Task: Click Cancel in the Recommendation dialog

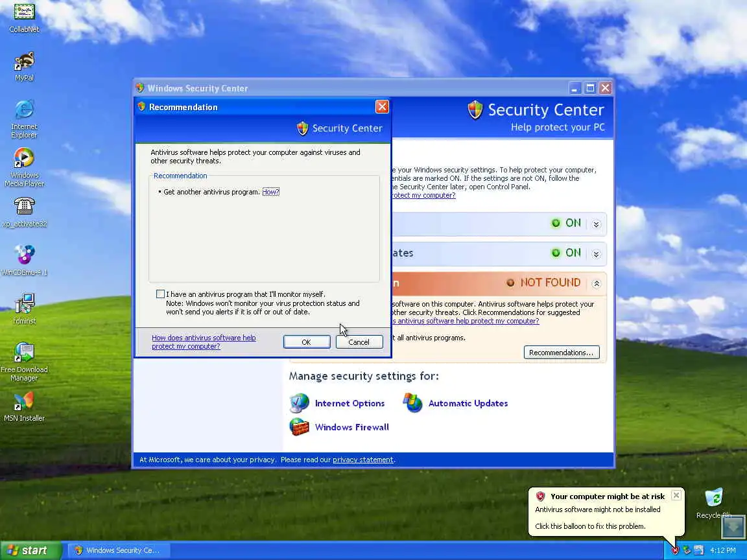Action: pos(359,342)
